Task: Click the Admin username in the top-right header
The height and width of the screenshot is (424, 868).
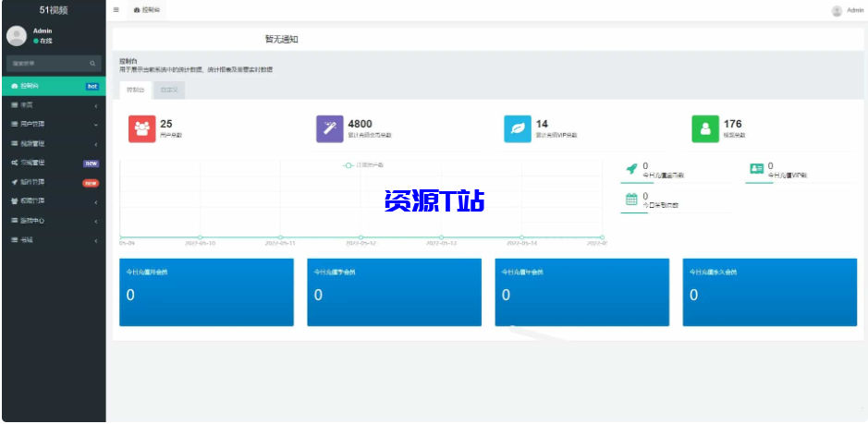Action: coord(855,10)
